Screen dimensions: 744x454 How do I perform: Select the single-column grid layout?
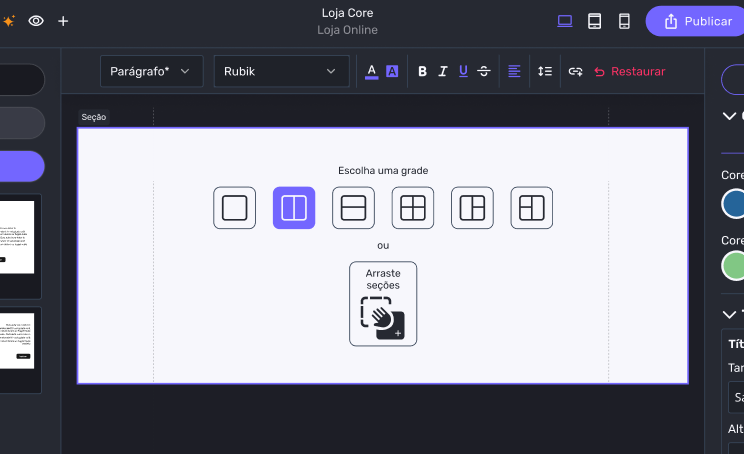click(234, 208)
